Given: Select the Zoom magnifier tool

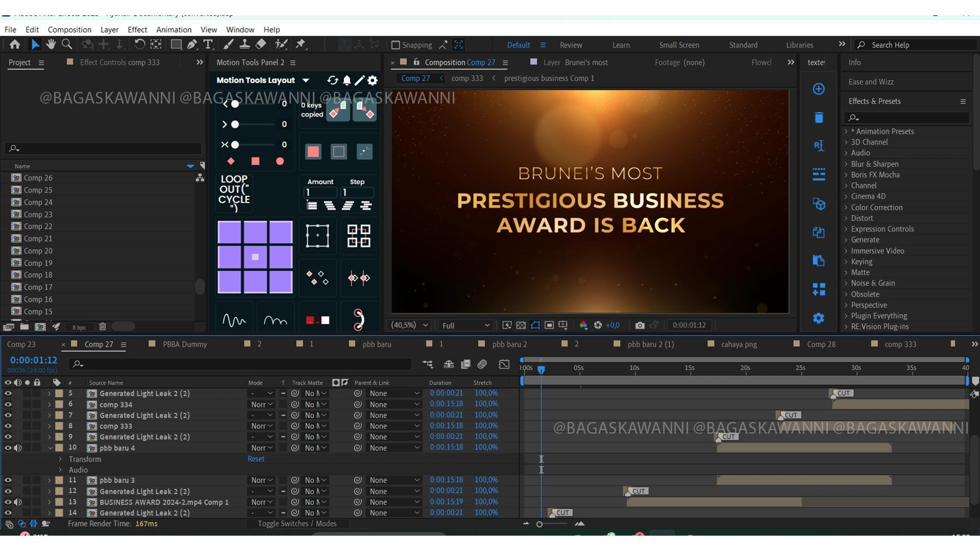Looking at the screenshot, I should coord(66,44).
